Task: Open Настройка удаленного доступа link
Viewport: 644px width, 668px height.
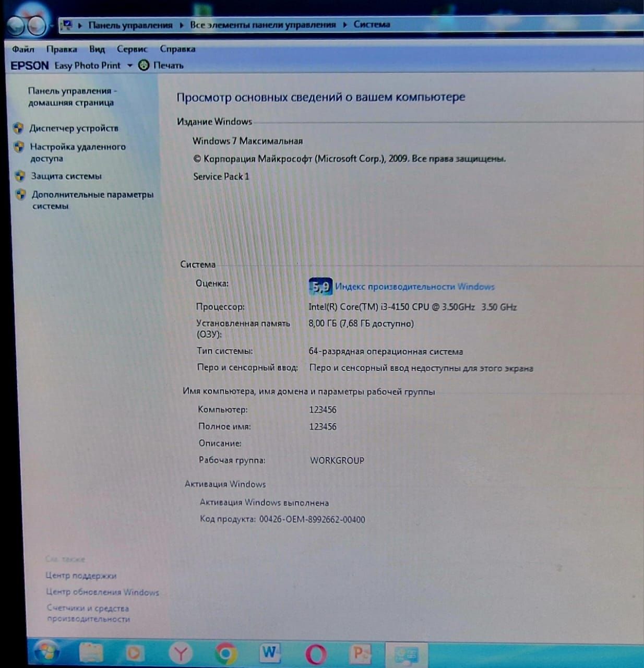Action: 78,152
